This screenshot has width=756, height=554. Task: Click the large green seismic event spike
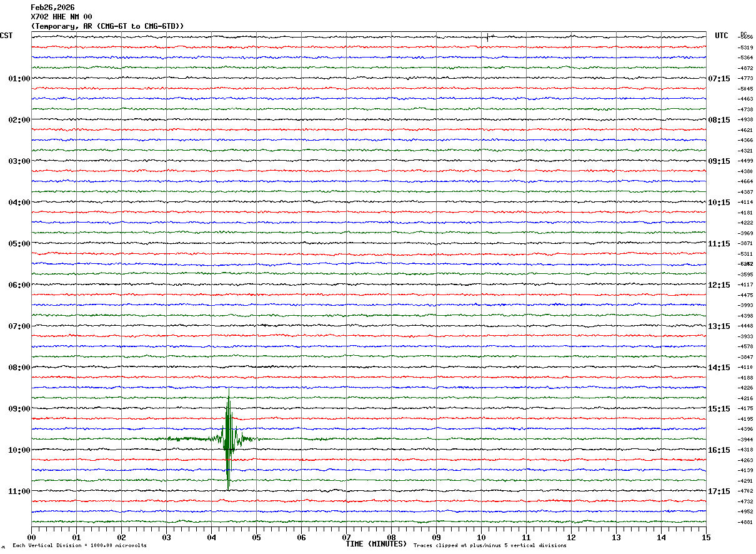pos(228,438)
